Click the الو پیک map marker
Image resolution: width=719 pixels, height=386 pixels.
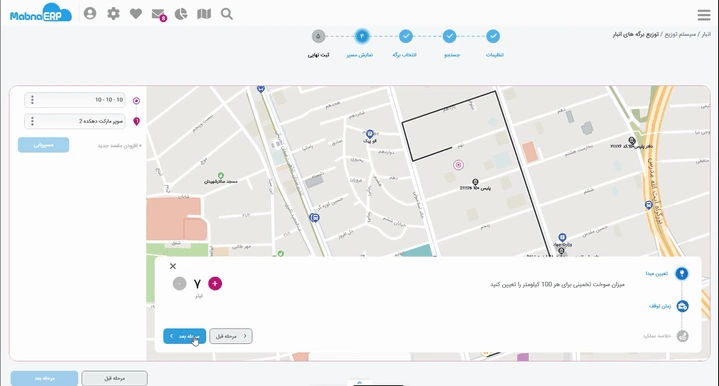pos(370,134)
